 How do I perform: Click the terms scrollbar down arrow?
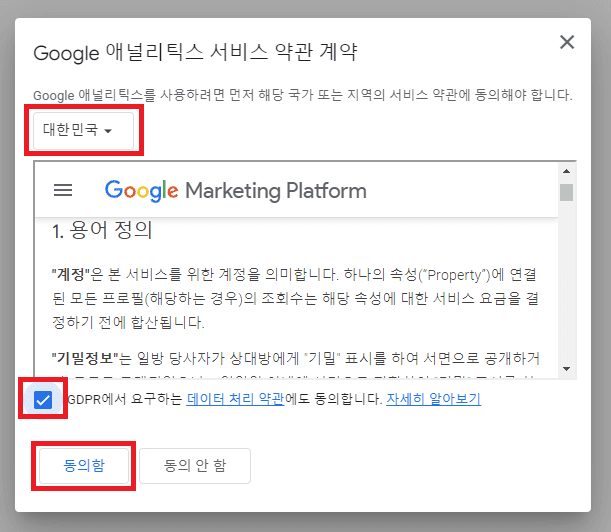(x=567, y=368)
